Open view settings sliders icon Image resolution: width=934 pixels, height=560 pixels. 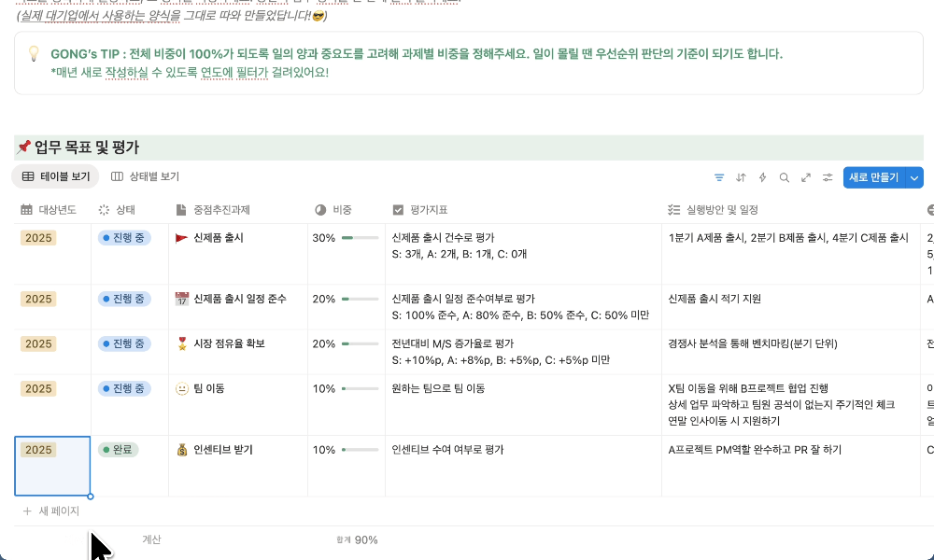tap(827, 177)
